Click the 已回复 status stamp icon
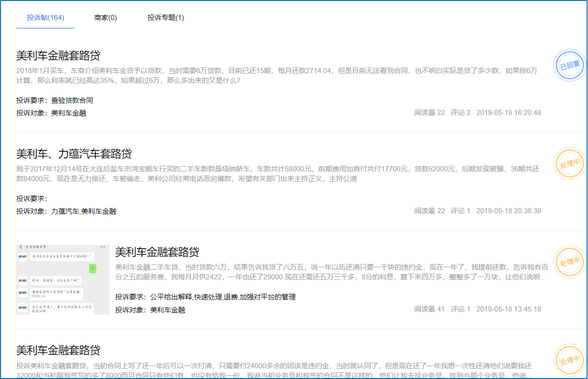 [569, 65]
